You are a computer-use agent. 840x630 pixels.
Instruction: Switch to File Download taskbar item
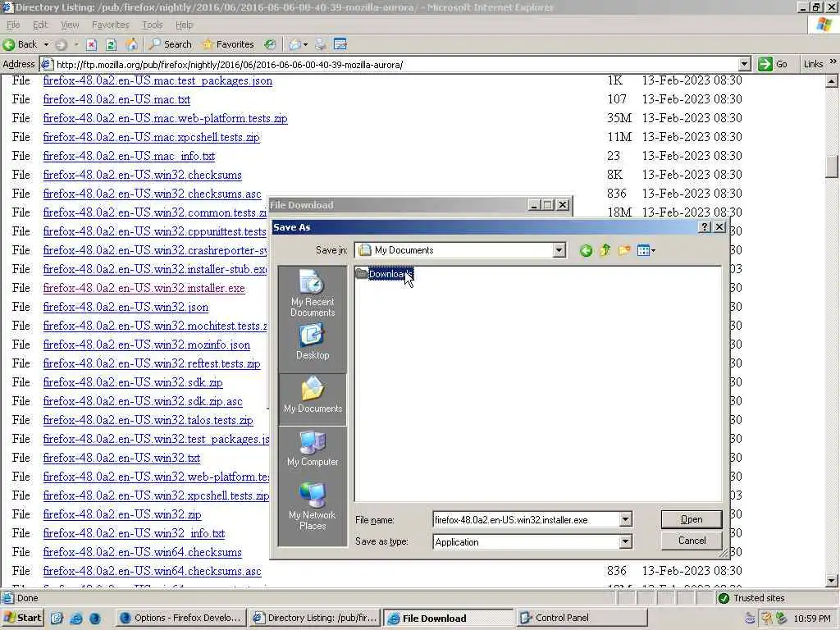449,619
